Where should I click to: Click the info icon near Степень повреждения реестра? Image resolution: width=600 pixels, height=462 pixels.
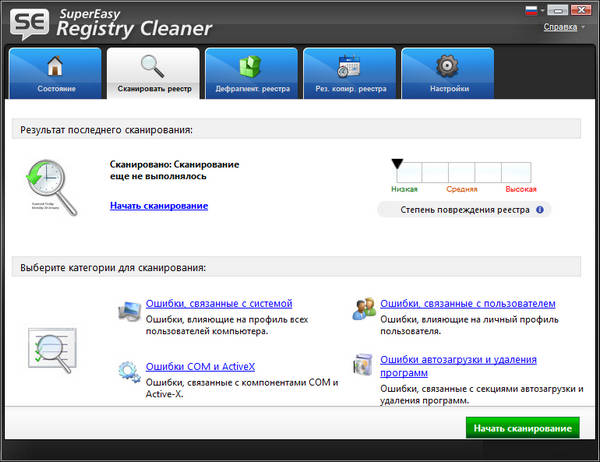point(540,210)
